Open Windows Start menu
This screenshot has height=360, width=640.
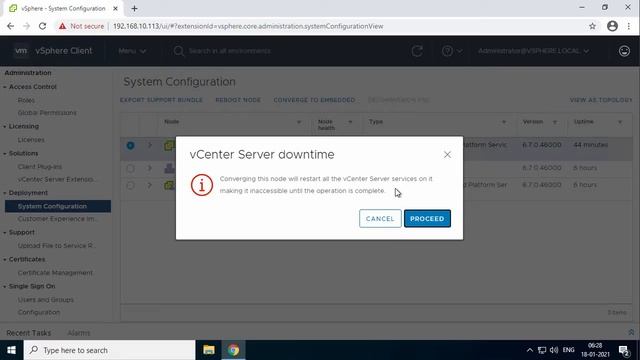pyautogui.click(x=11, y=350)
